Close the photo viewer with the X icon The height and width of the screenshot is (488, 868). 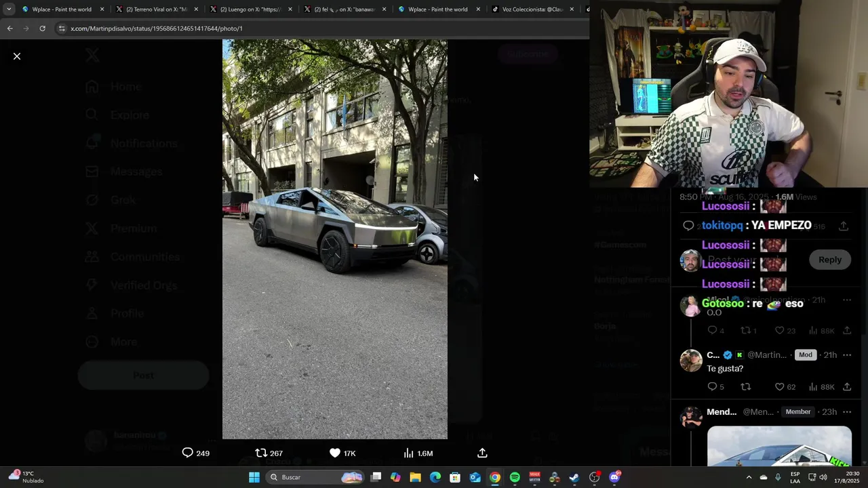coord(17,56)
